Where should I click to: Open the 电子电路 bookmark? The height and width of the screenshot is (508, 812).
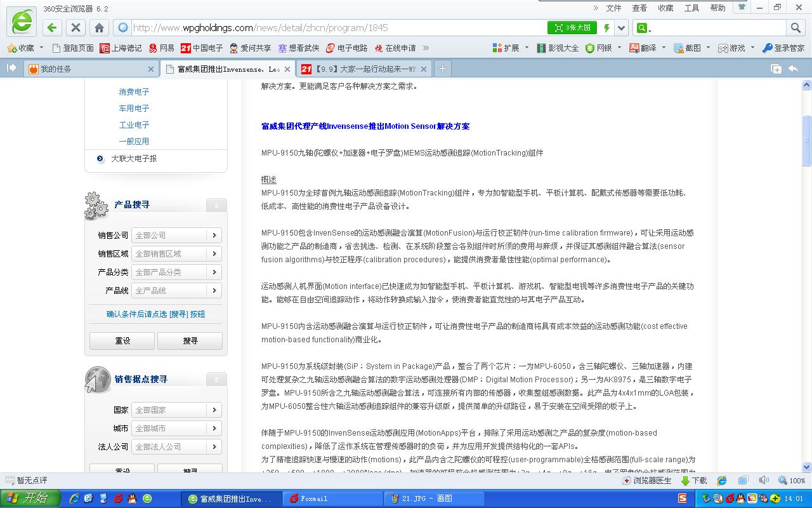click(x=347, y=48)
